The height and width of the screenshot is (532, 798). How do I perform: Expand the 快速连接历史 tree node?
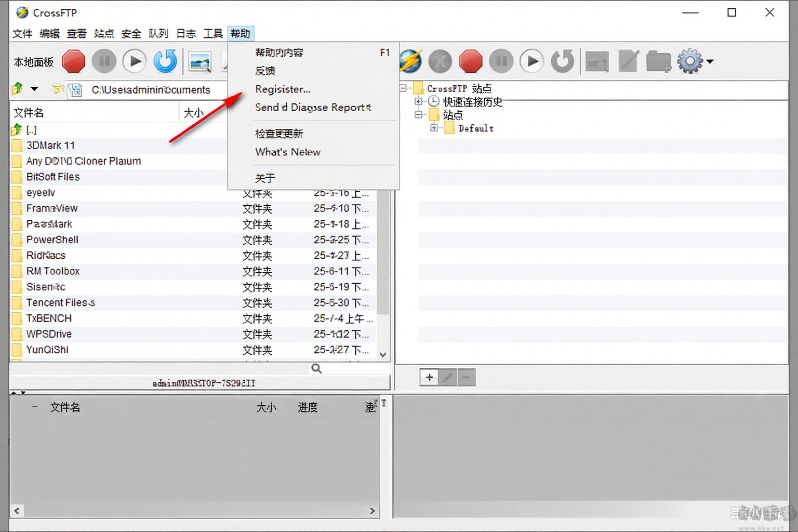(x=418, y=101)
